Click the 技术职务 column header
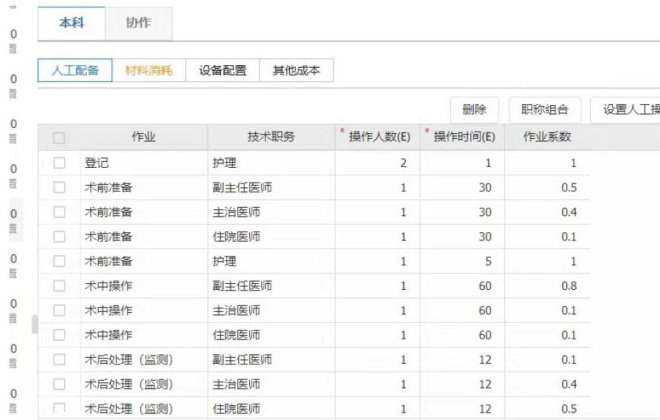This screenshot has width=660, height=420. [x=271, y=138]
